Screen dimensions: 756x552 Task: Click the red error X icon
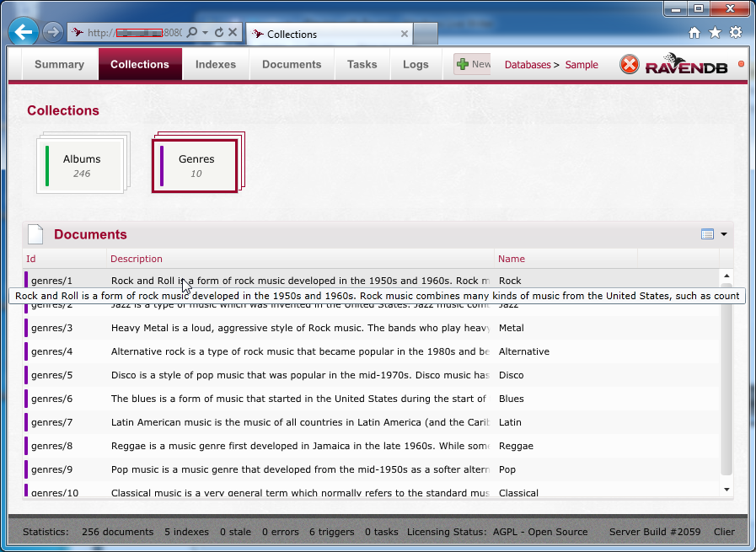pyautogui.click(x=630, y=65)
